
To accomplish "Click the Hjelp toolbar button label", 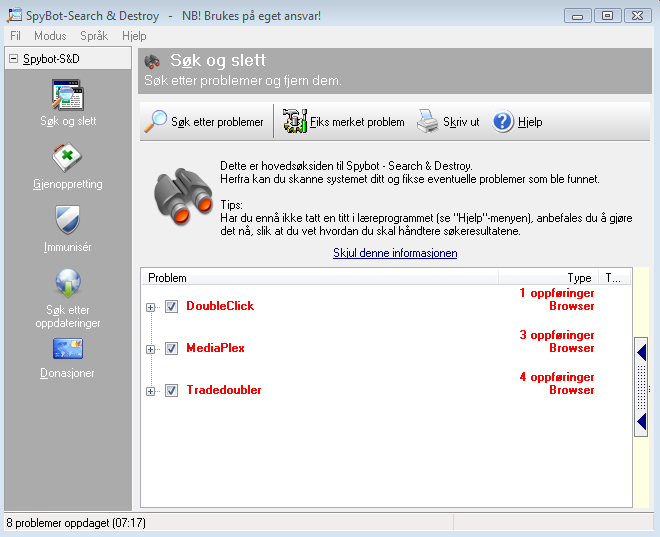I will tap(530, 122).
